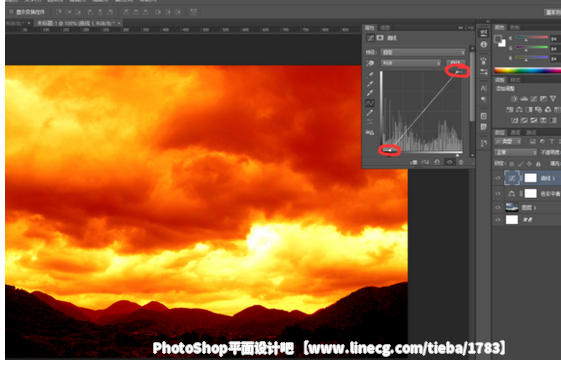Click the R channel color slider
Viewport: 561px width, 367px height.
531,38
